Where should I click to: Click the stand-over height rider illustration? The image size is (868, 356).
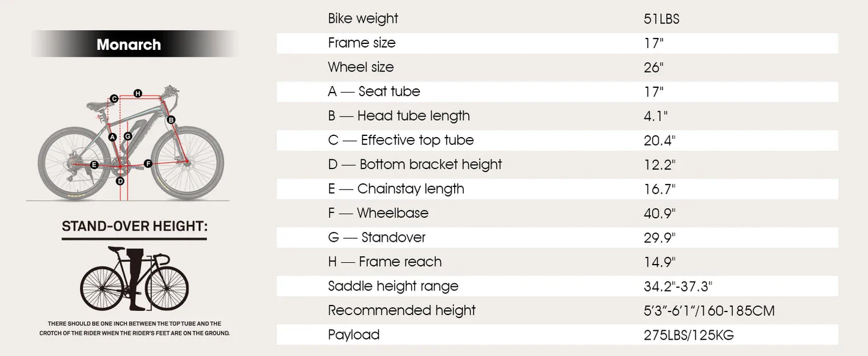click(135, 278)
